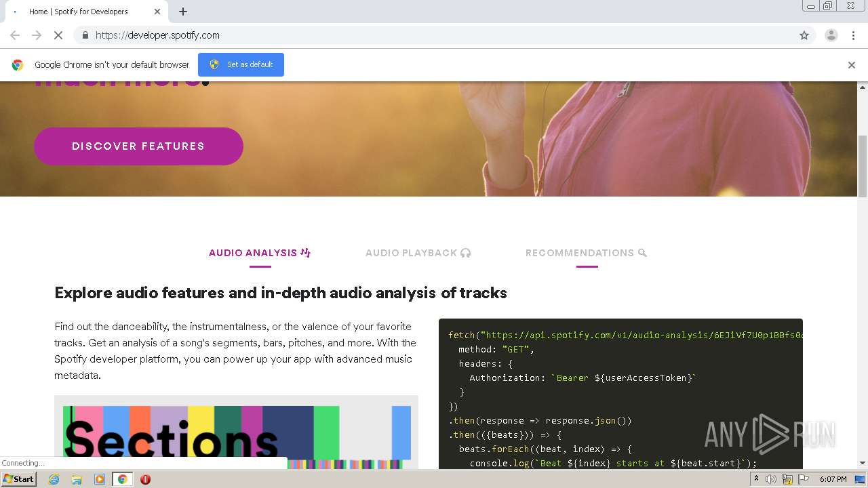Dismiss the default browser infobar
The image size is (868, 488).
852,65
